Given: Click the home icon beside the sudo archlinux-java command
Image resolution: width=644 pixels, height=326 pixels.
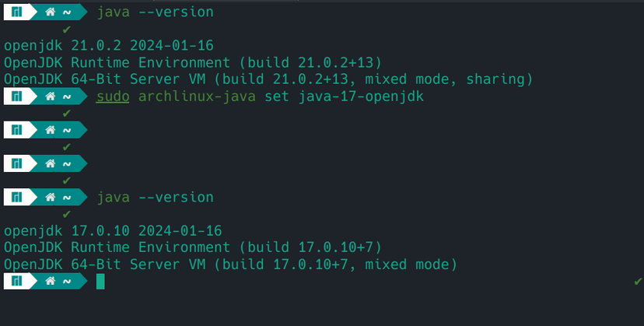Looking at the screenshot, I should click(50, 96).
